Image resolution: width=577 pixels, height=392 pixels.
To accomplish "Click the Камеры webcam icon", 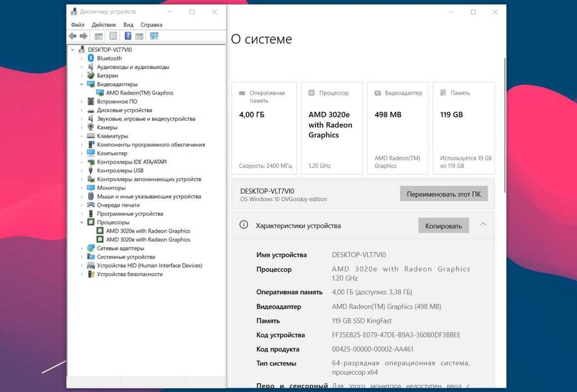I will pyautogui.click(x=91, y=127).
